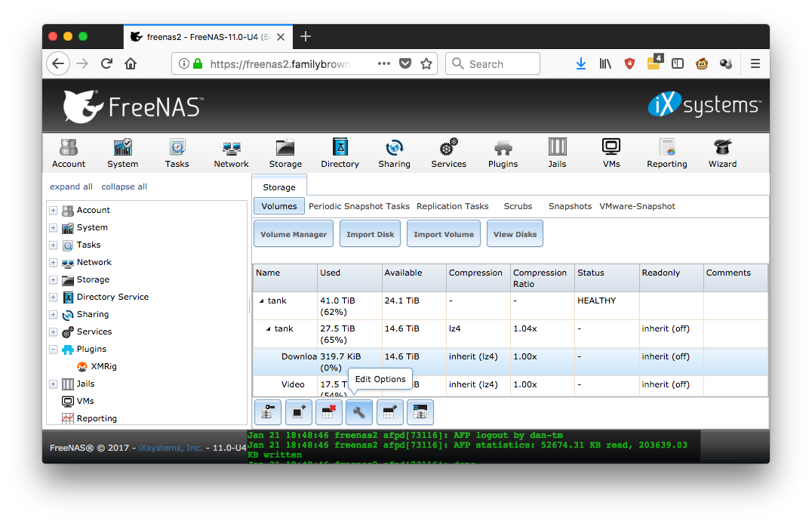The image size is (812, 524).
Task: Switch to Periodic Snapshot Tasks tab
Action: point(359,206)
